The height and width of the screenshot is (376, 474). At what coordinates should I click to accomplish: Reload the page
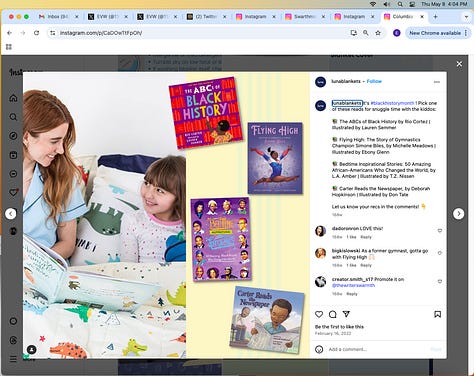pyautogui.click(x=36, y=33)
